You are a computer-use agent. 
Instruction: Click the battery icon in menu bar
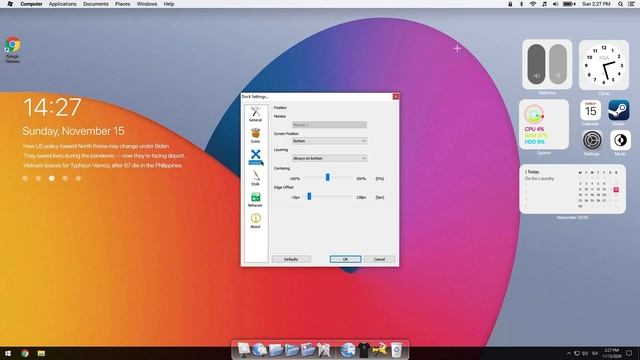[x=569, y=4]
